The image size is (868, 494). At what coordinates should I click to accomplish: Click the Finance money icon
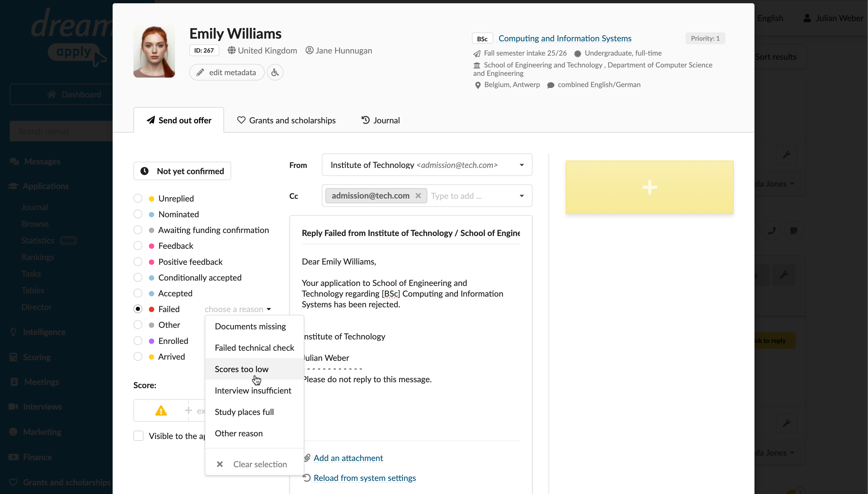(x=13, y=457)
